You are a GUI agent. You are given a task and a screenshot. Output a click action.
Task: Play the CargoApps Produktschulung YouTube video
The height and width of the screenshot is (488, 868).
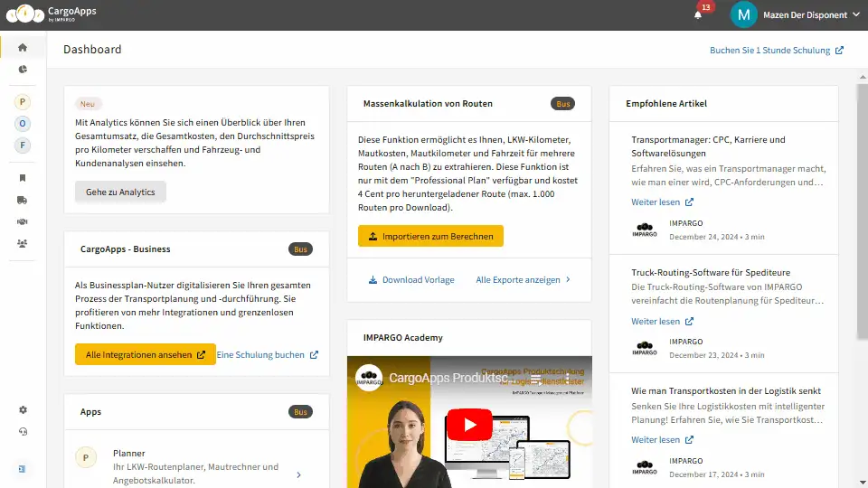pos(469,425)
